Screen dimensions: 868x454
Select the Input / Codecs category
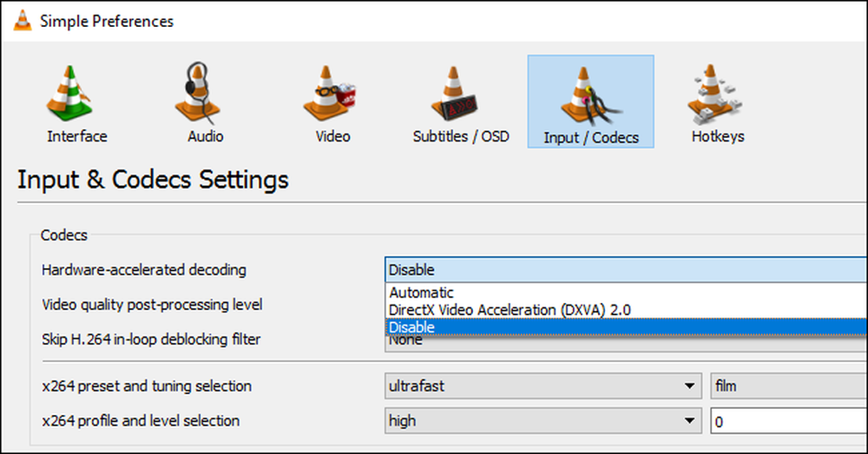coord(590,102)
